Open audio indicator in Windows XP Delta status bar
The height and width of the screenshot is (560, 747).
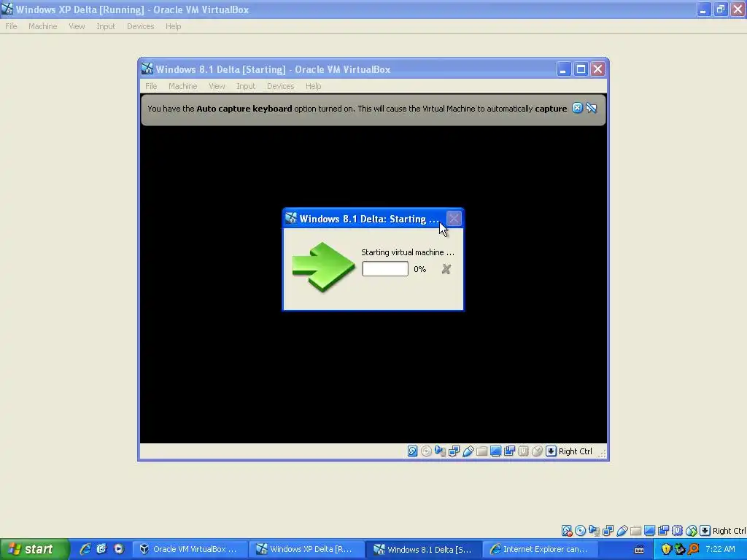click(x=594, y=531)
